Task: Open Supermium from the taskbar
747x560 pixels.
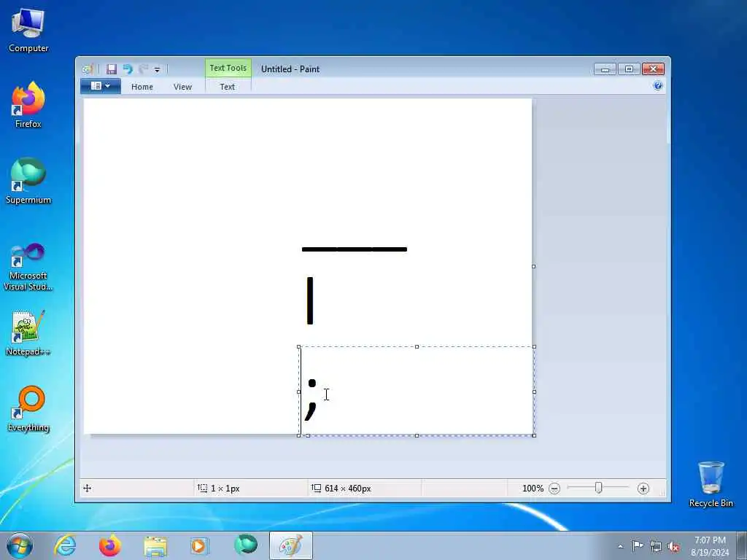Action: (245, 545)
